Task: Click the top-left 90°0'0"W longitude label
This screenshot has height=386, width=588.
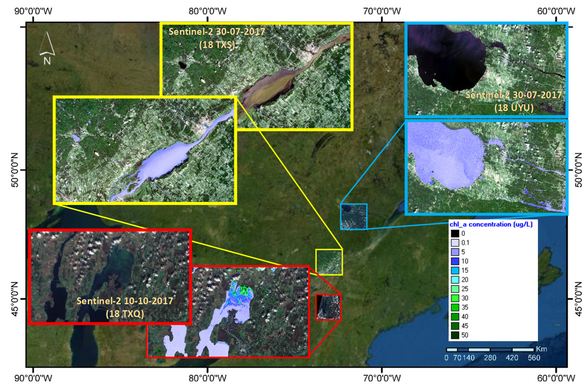Action: pos(33,11)
